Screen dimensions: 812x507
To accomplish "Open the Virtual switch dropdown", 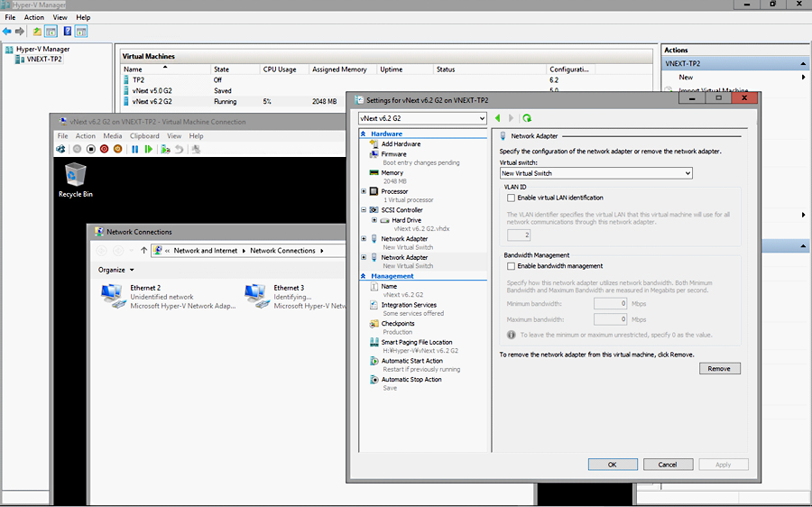I will (x=596, y=173).
